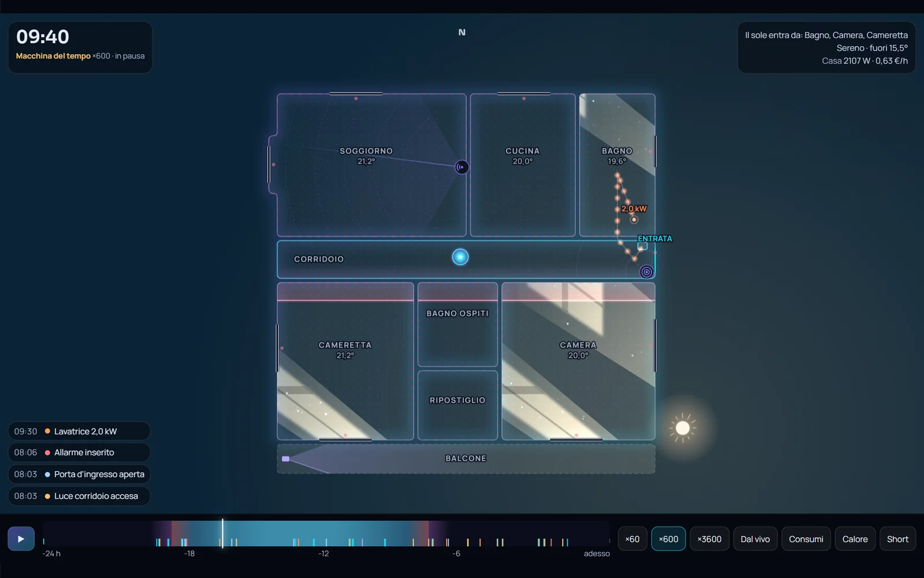Click the balcony camera icon
924x578 pixels.
(x=285, y=458)
